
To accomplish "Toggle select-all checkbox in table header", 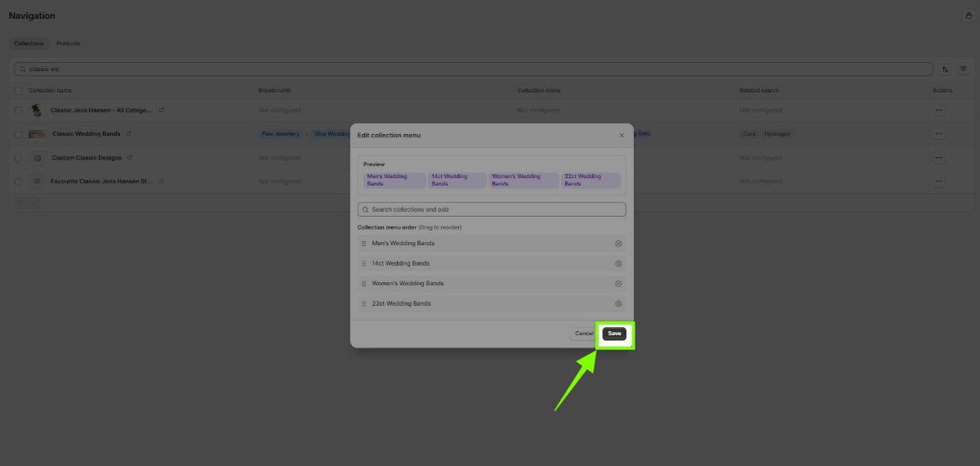I will point(19,90).
